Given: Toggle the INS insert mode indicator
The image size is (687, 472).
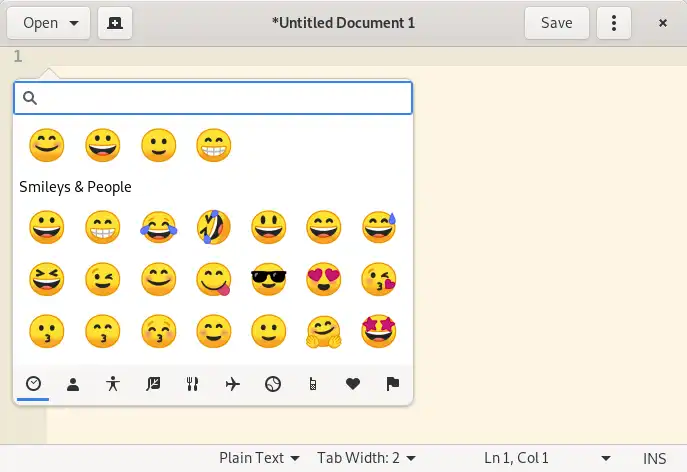Looking at the screenshot, I should [x=655, y=458].
